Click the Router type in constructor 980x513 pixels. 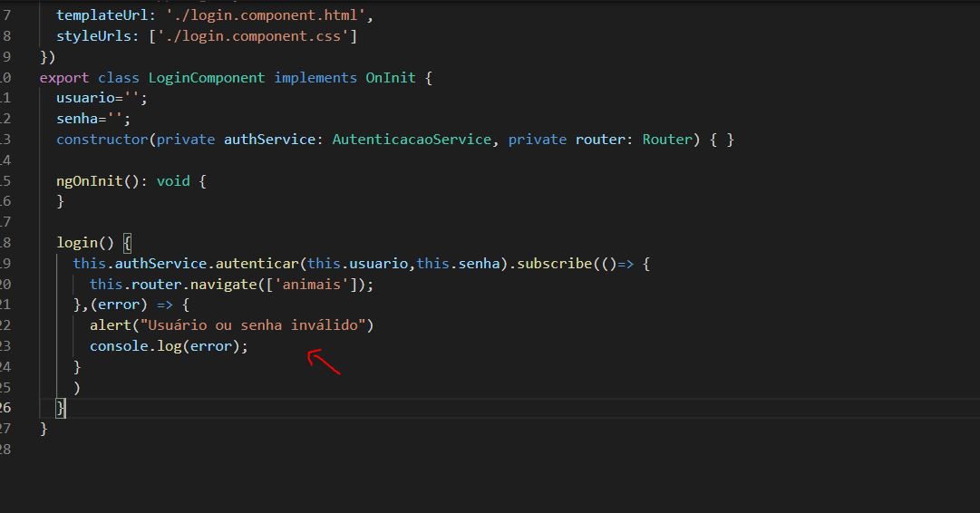point(667,140)
